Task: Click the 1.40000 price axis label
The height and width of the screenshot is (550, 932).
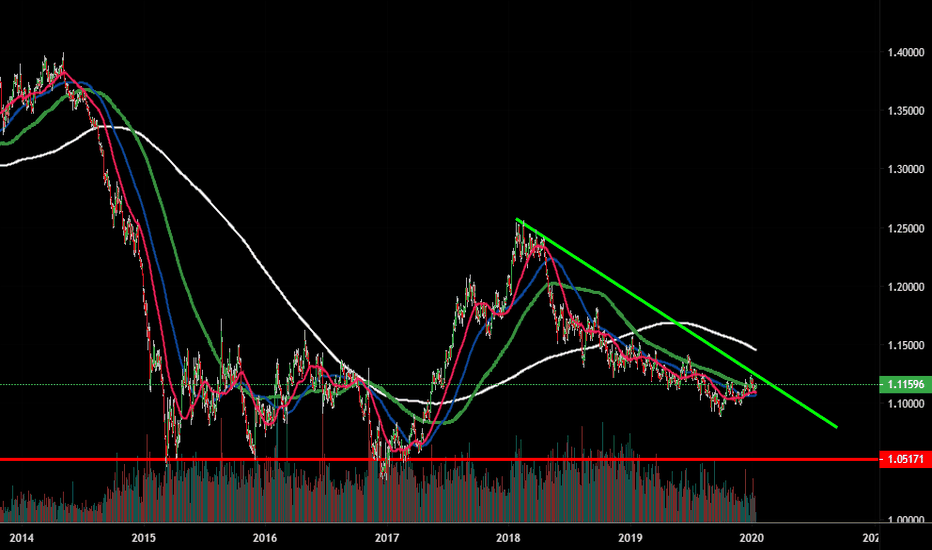Action: [x=903, y=52]
